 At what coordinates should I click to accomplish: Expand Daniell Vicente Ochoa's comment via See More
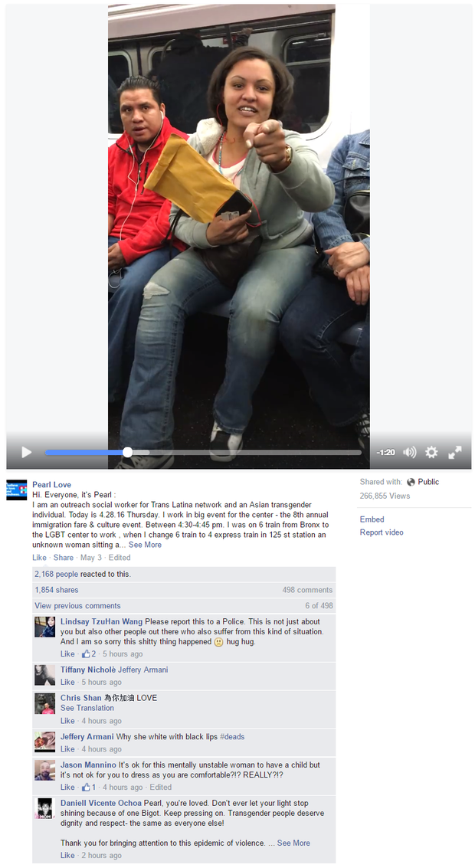(x=293, y=843)
